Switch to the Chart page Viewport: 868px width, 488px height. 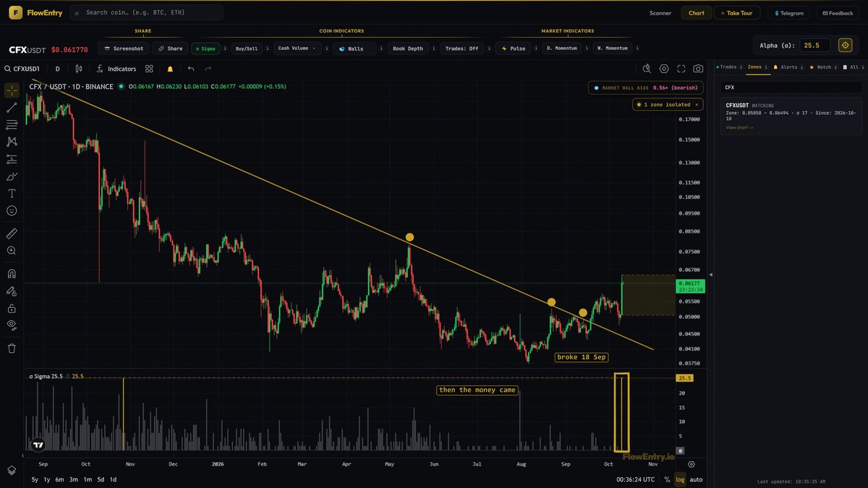coord(697,13)
